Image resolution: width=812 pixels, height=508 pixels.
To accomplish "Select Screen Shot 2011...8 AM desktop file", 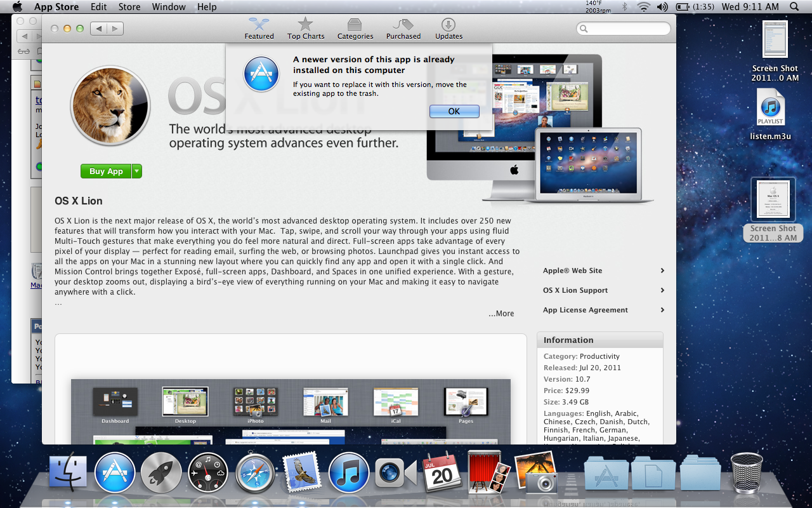I will 773,210.
